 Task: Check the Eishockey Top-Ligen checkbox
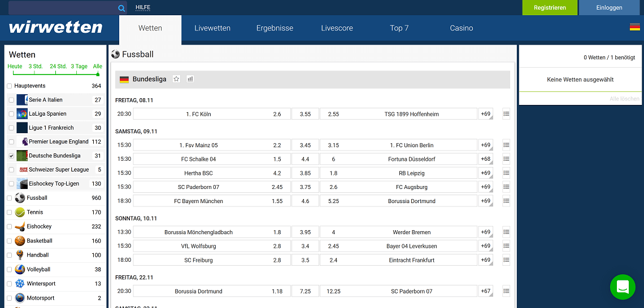point(11,184)
